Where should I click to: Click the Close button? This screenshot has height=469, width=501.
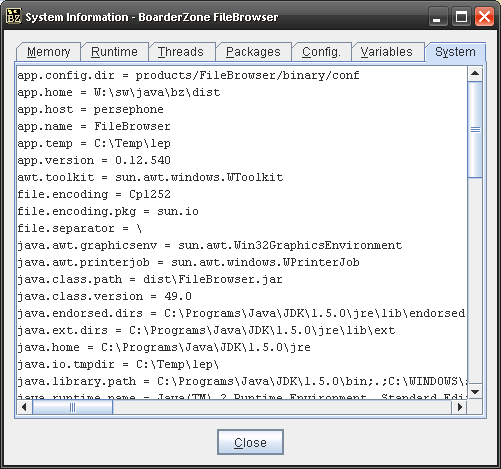coord(250,442)
